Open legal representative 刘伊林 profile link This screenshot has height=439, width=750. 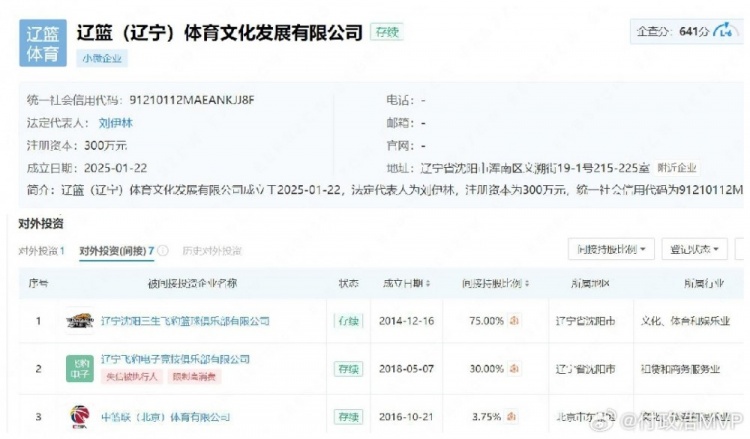coord(114,122)
